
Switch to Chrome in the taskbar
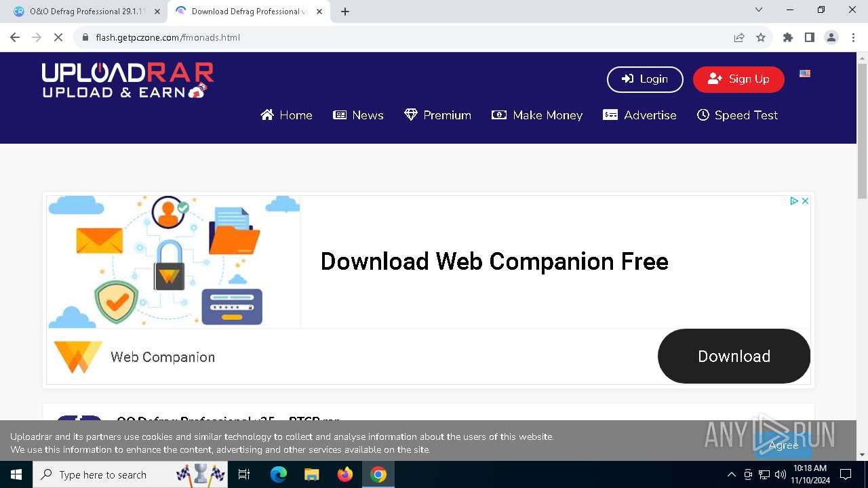378,474
